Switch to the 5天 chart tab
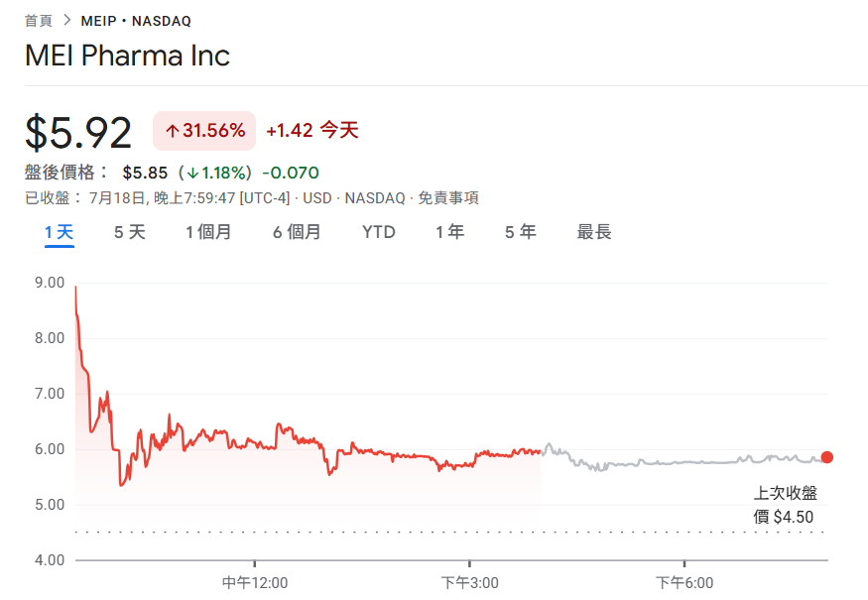Viewport: 868px width, 600px height. coord(130,232)
